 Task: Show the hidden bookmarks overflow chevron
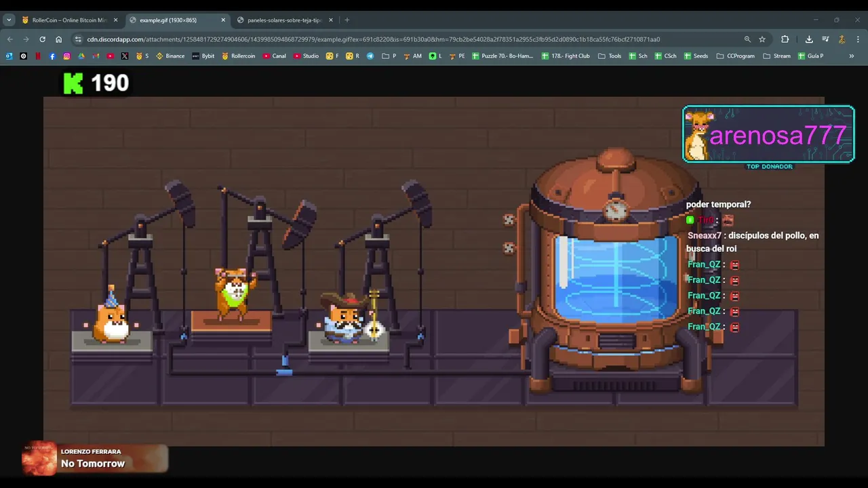pos(852,56)
